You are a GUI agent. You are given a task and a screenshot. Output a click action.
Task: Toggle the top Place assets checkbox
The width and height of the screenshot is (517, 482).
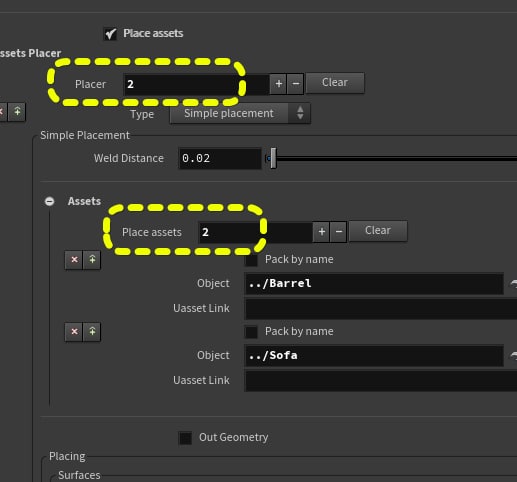point(110,34)
